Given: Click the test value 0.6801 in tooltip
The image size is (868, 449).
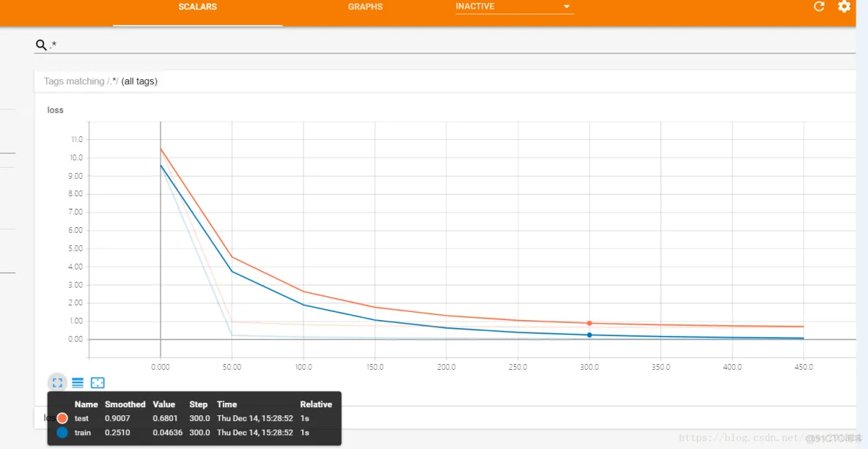Looking at the screenshot, I should [x=165, y=418].
